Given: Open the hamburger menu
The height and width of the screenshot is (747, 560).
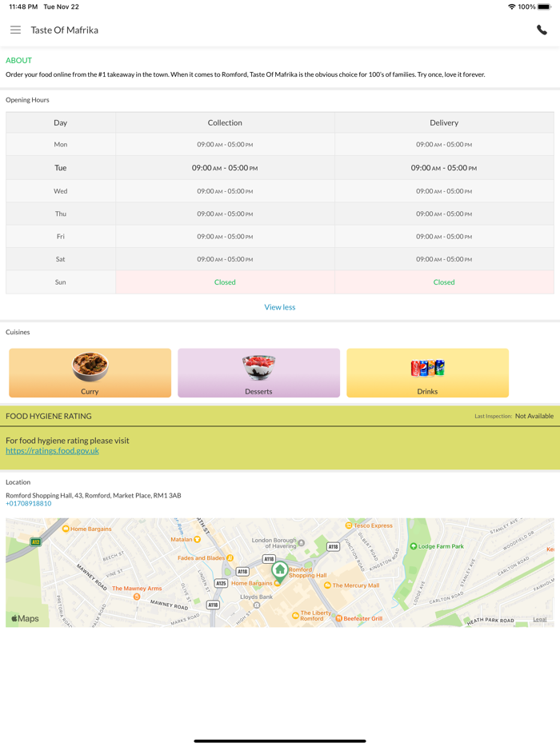Looking at the screenshot, I should coord(16,30).
